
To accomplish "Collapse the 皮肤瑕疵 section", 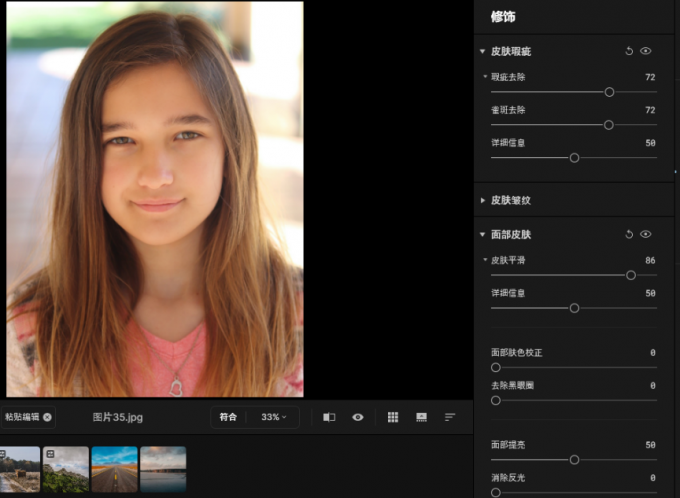I will point(483,51).
